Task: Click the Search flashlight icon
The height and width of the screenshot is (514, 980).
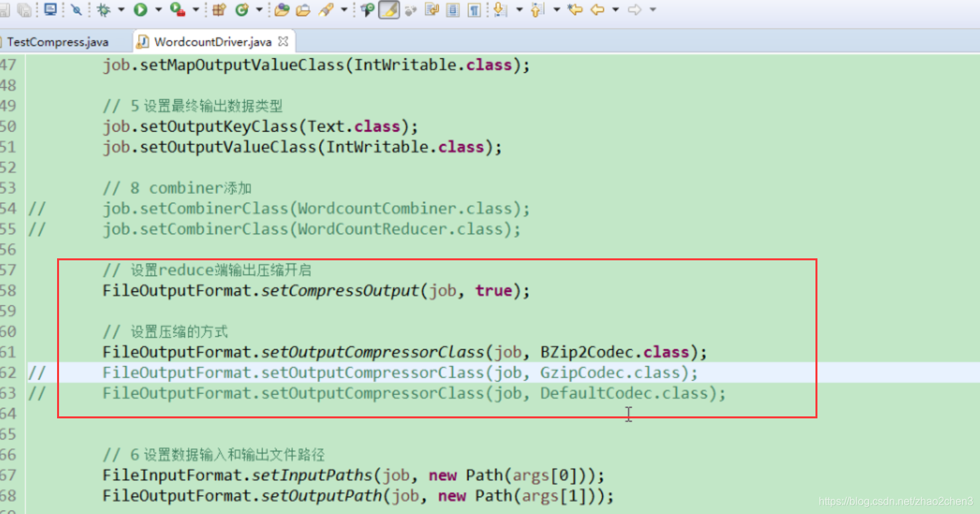Action: click(x=326, y=10)
